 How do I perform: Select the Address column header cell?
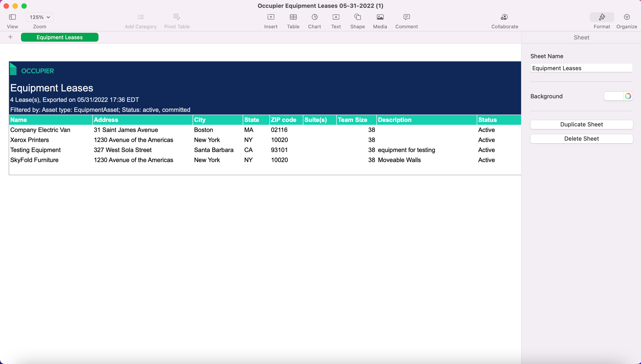[142, 120]
